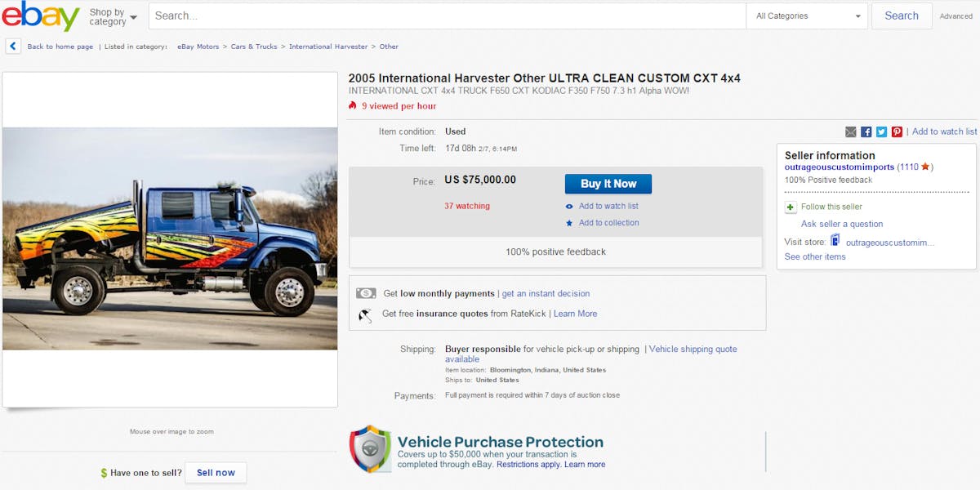Open the Cars & Trucks breadcrumb
Viewport: 980px width, 490px height.
tap(254, 47)
